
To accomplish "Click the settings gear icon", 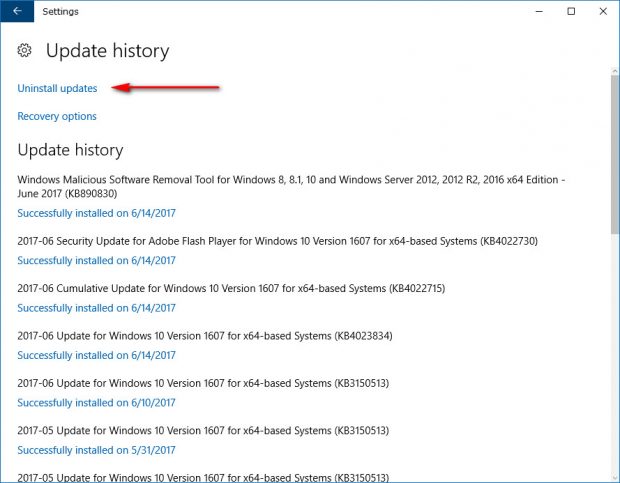I will pos(25,50).
